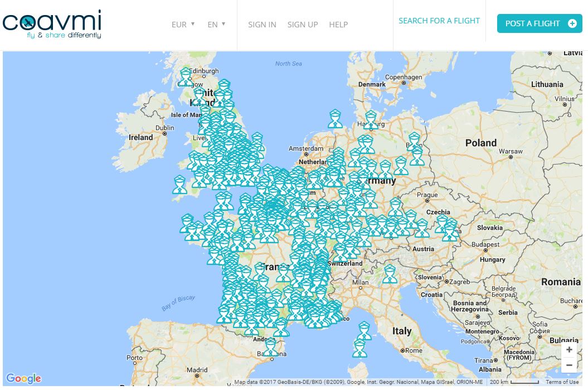Open the map Terms of Use

(x=562, y=382)
